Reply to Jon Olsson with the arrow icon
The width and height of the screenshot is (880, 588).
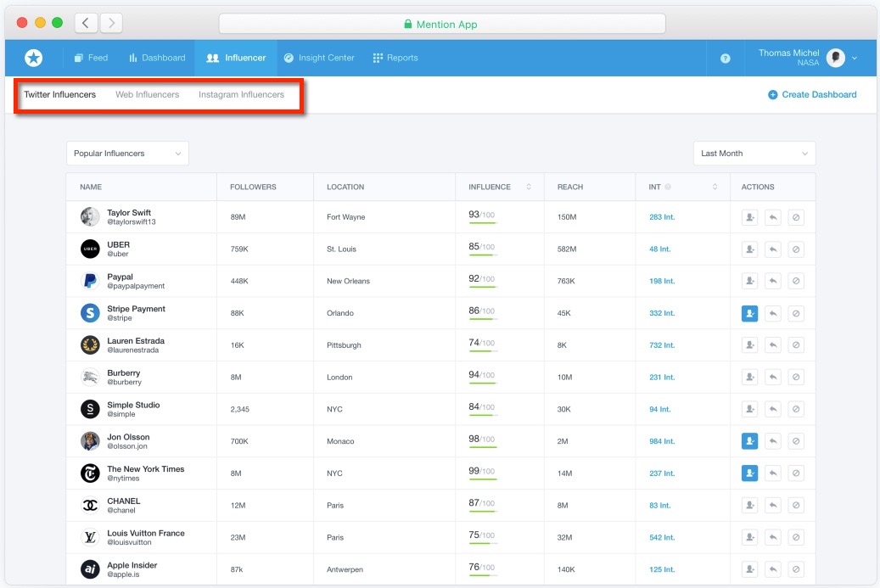click(x=773, y=441)
